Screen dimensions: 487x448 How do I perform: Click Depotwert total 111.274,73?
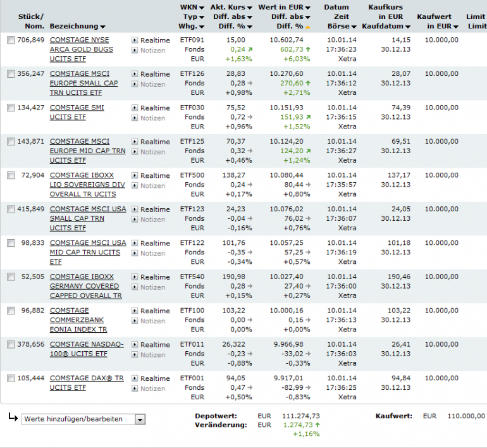tap(301, 416)
